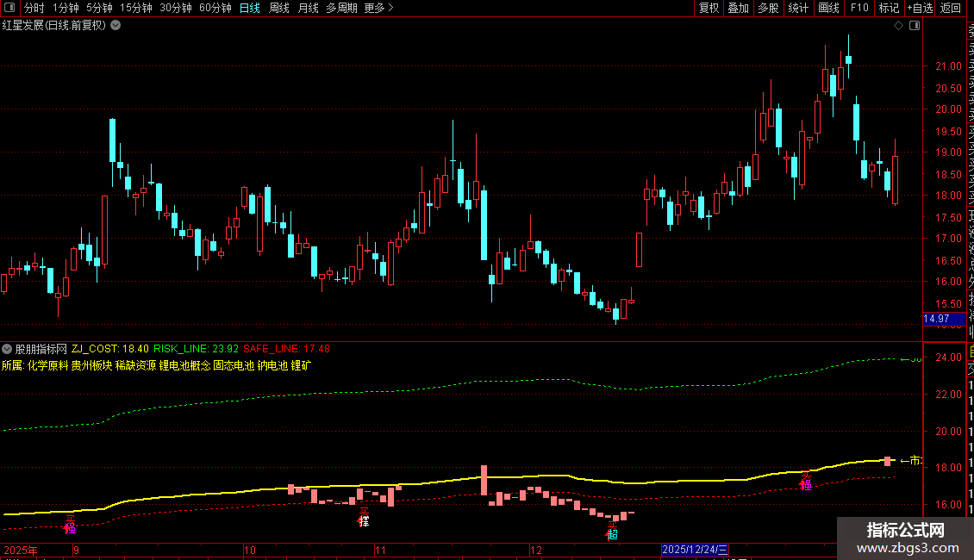Open the dropdown arrow beside 红星发展 title

tap(116, 26)
